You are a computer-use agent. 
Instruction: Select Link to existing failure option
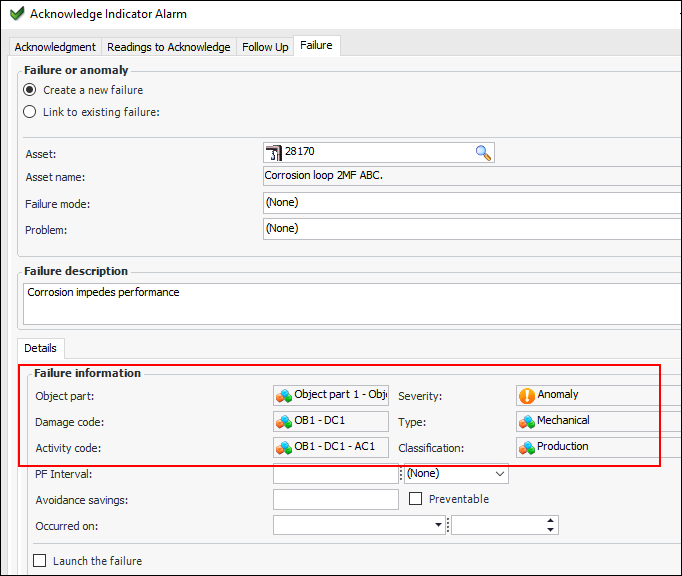coord(30,112)
